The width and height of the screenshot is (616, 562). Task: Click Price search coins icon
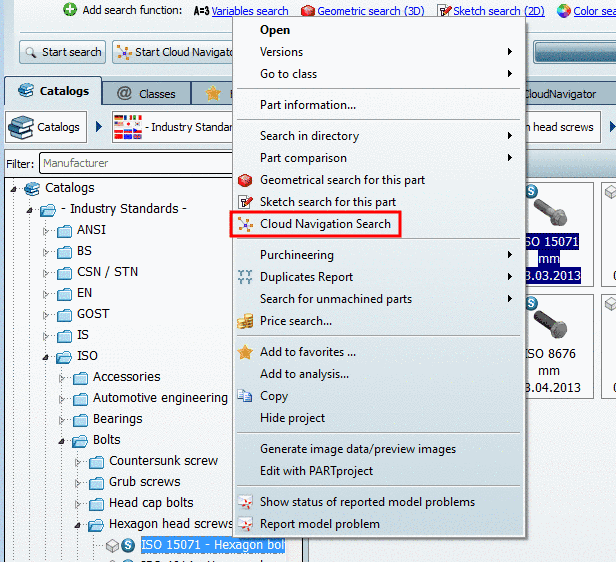[x=245, y=321]
